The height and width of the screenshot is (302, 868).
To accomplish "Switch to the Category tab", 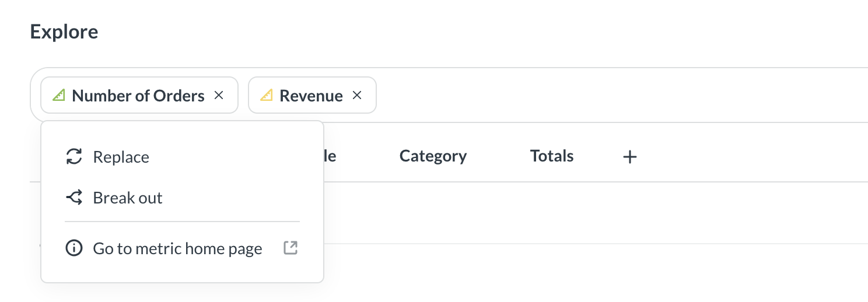I will pos(433,156).
